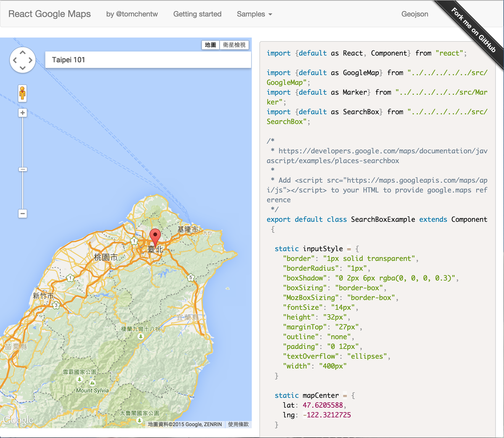Switch to 衛星檢視 satellite view
Image resolution: width=504 pixels, height=438 pixels.
234,45
